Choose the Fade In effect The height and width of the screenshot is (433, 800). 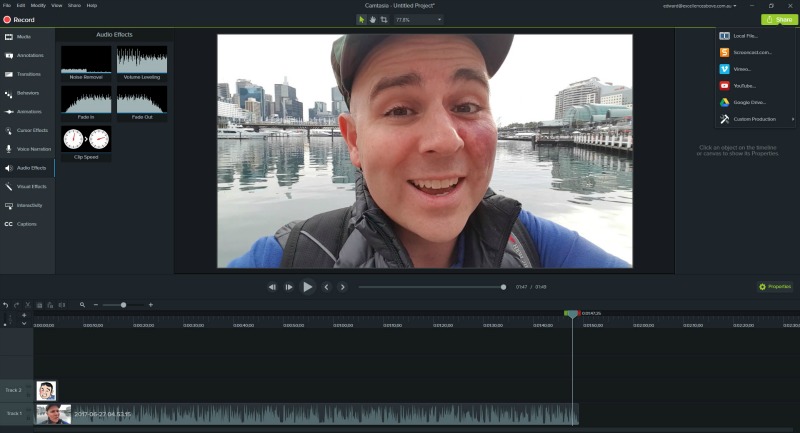click(86, 103)
